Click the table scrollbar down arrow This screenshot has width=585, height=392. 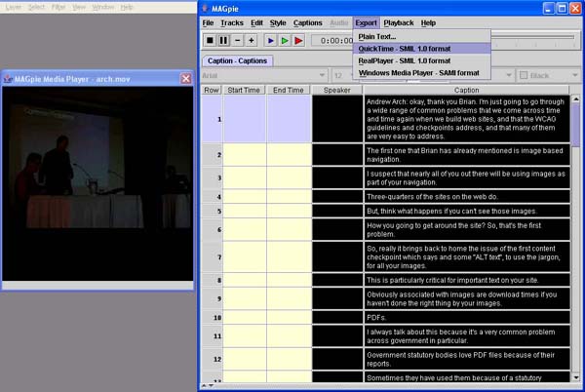(x=575, y=377)
